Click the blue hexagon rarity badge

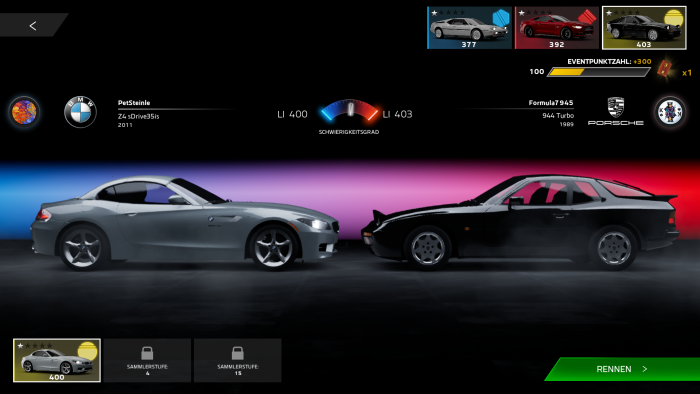500,18
